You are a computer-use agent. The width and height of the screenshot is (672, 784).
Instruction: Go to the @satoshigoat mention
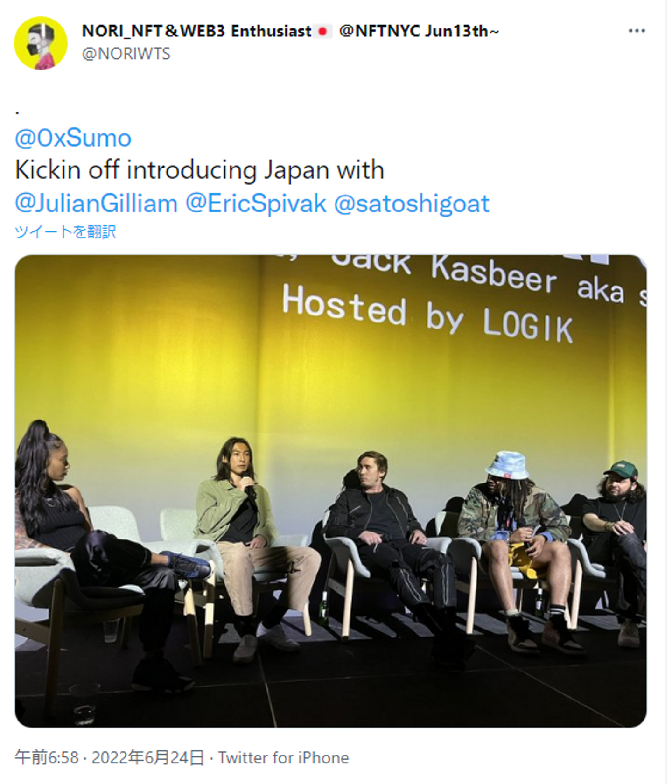click(412, 203)
